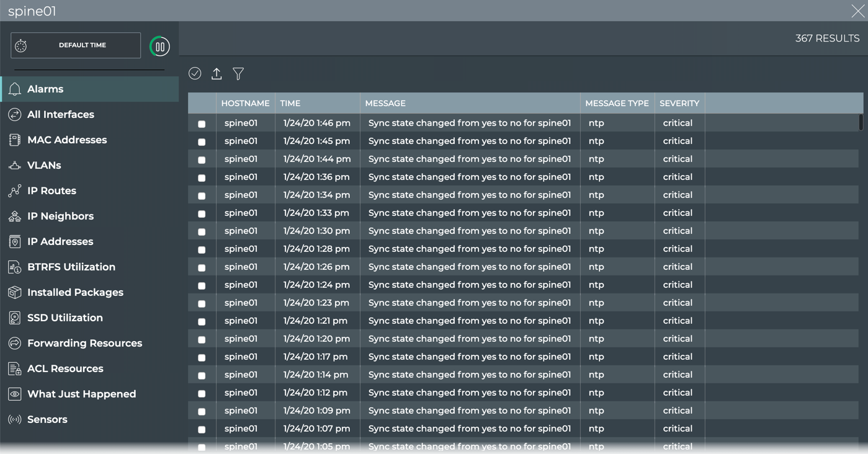Click the export upload arrow icon
This screenshot has width=868, height=454.
pyautogui.click(x=217, y=74)
